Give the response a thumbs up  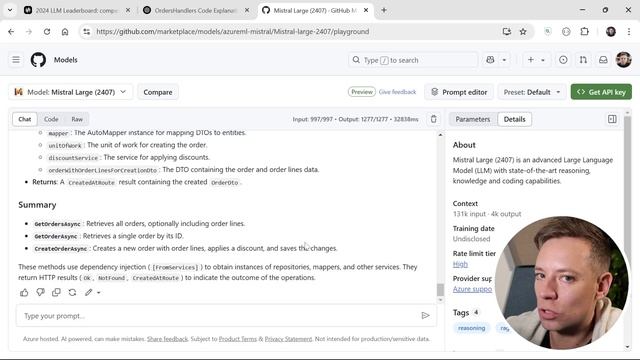(24, 292)
